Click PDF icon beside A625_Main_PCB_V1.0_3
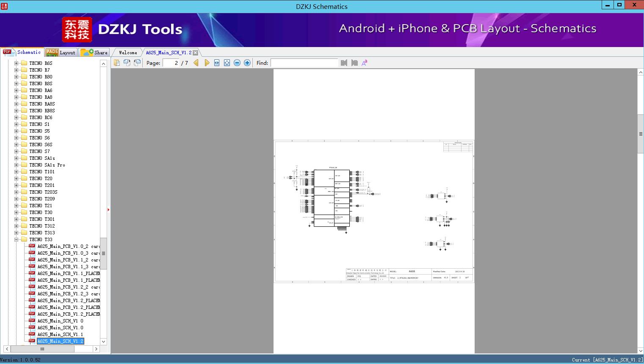Screen dimensions: 644x364 32,253
